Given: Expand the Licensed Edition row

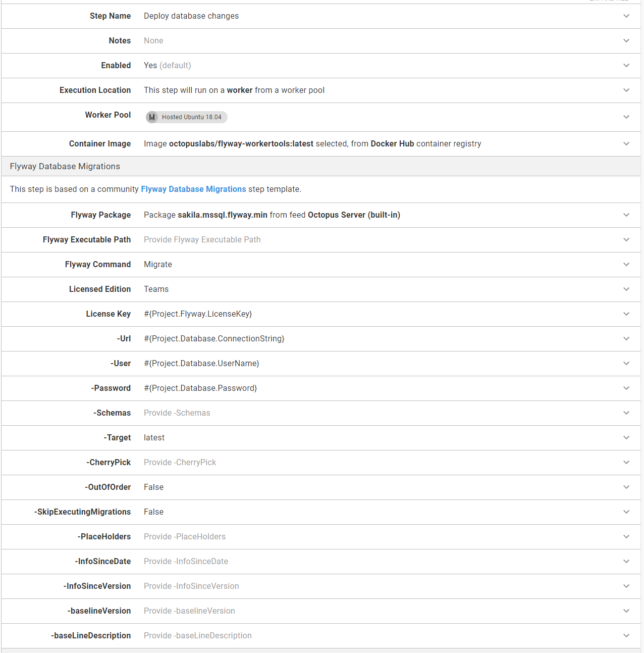Looking at the screenshot, I should tap(626, 289).
